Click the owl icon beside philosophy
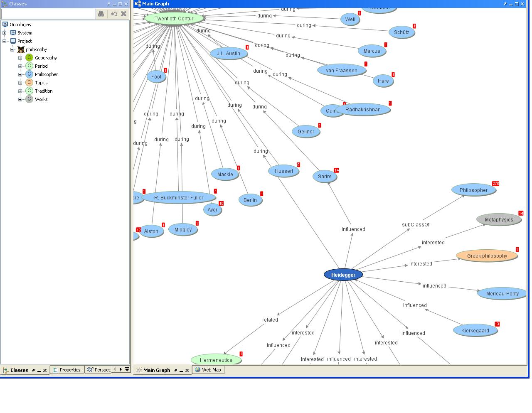The image size is (532, 413). tap(21, 49)
